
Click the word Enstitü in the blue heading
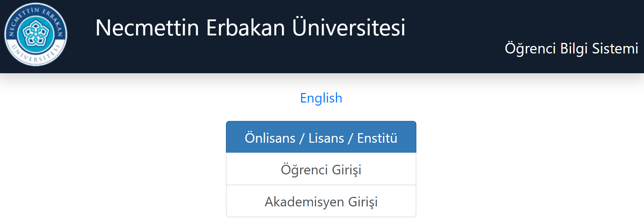point(377,138)
